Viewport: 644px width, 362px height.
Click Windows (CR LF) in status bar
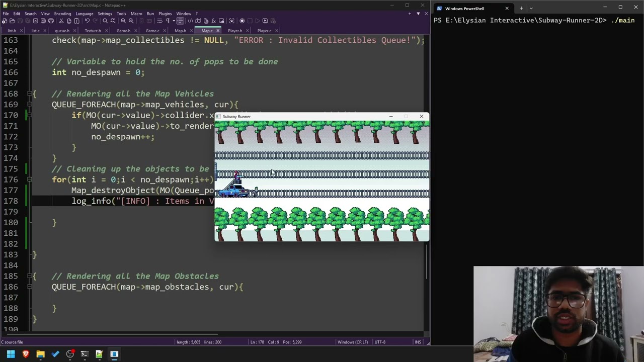(x=353, y=342)
